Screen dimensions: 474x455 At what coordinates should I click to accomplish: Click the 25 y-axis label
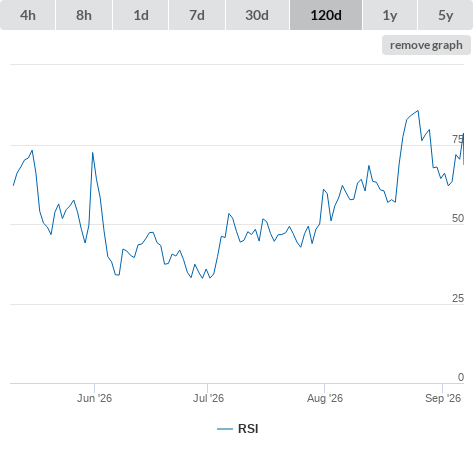pos(458,298)
